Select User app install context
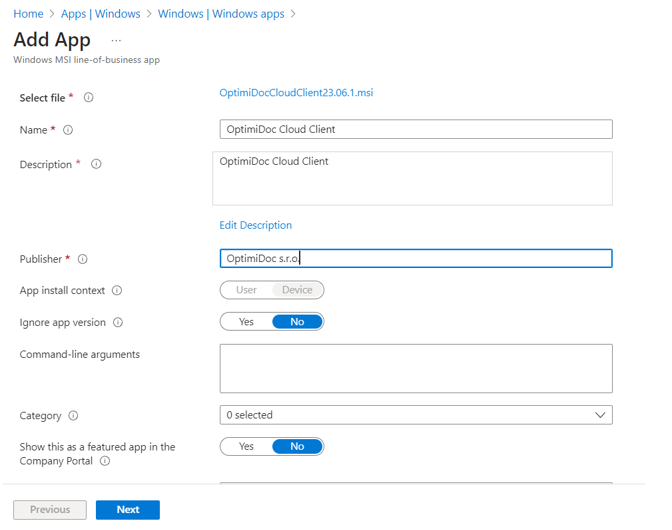The height and width of the screenshot is (530, 672). click(x=246, y=290)
